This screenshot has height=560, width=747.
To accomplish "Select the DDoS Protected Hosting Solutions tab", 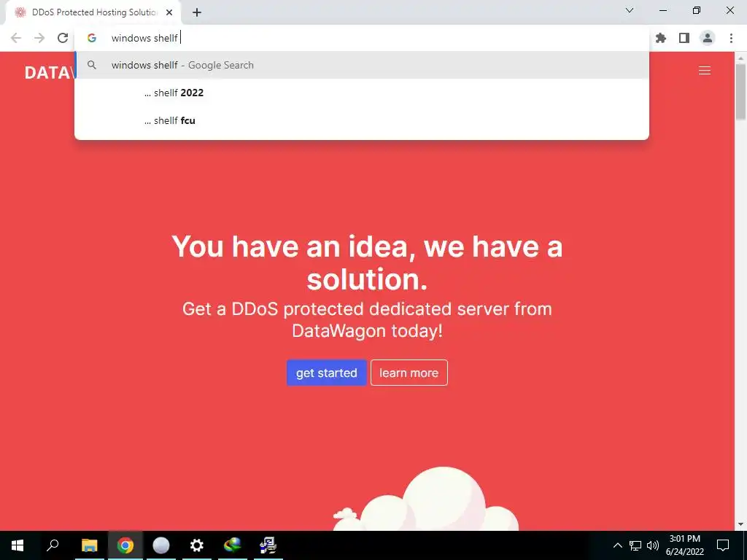I will tap(93, 12).
